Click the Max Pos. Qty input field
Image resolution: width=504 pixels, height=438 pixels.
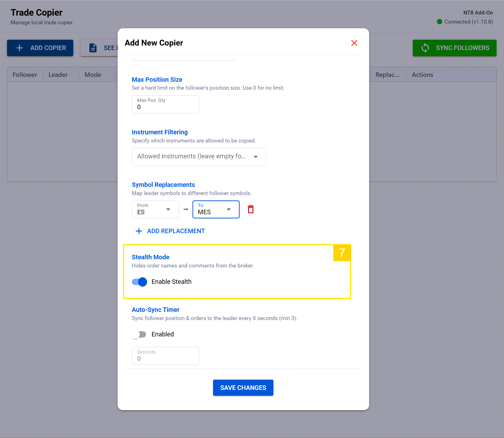pos(165,104)
